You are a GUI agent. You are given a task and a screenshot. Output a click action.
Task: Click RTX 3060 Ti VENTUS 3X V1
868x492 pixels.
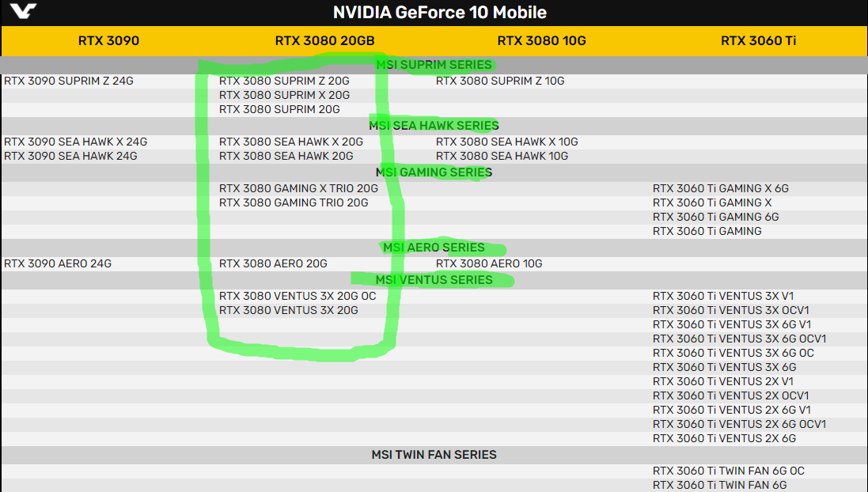pyautogui.click(x=723, y=296)
